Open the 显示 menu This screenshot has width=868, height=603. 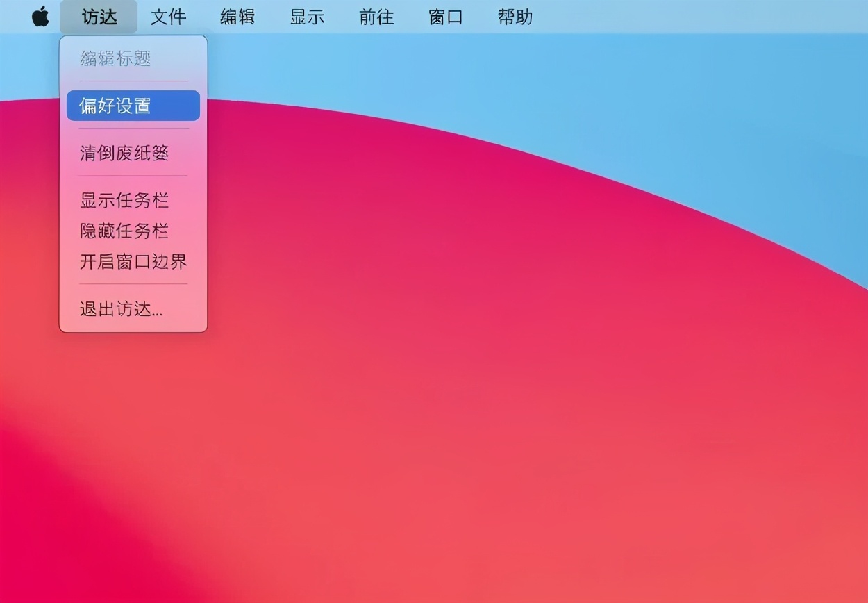click(x=307, y=17)
